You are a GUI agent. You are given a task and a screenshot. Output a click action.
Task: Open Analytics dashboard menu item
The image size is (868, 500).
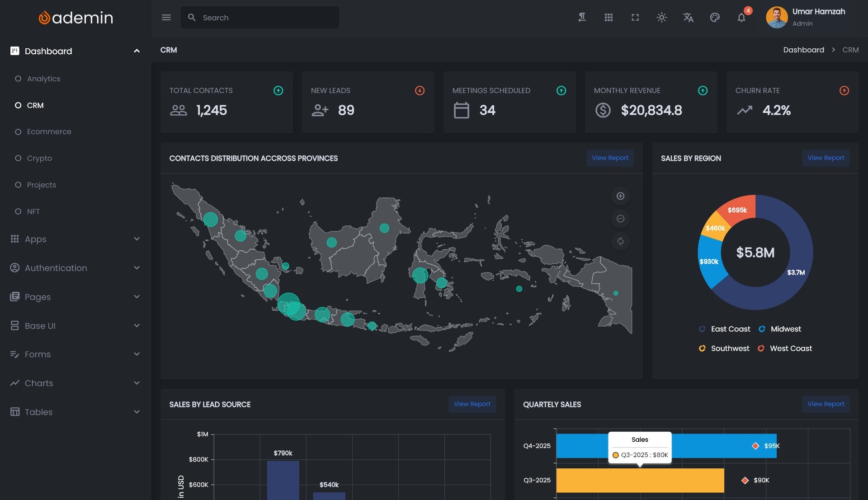[x=43, y=79]
